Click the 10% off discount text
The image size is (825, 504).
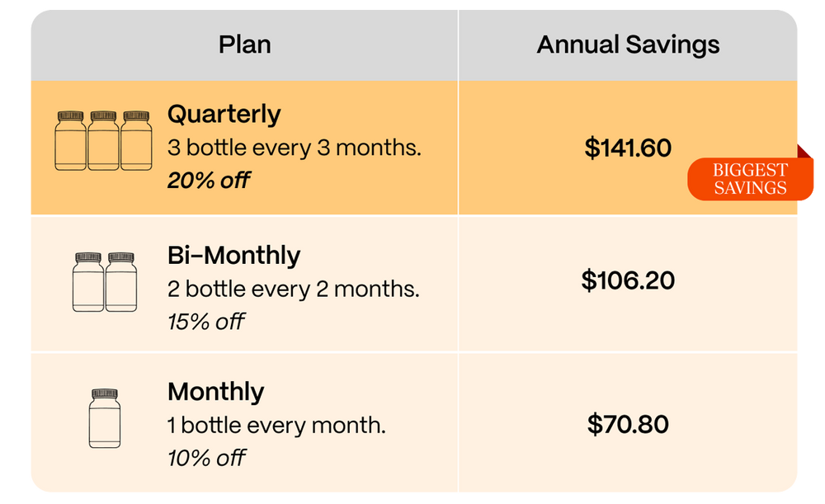(x=205, y=457)
